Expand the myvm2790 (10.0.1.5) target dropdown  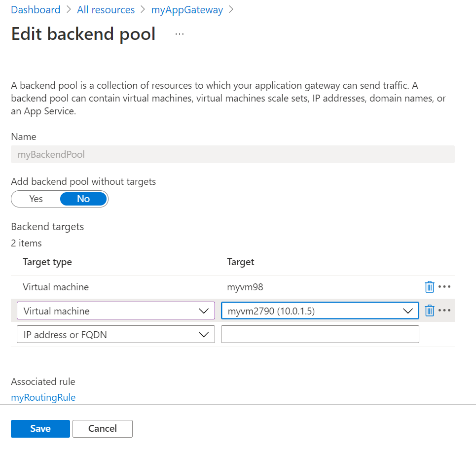320,311
